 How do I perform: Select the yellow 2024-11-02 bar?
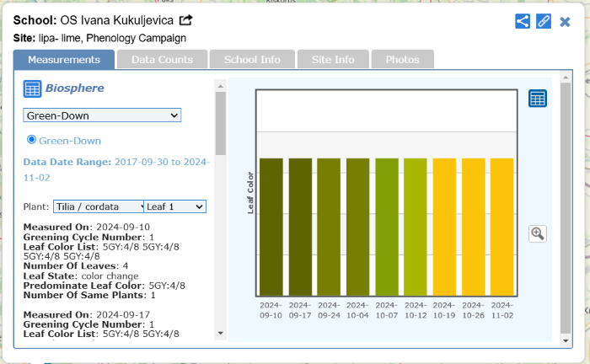click(501, 226)
